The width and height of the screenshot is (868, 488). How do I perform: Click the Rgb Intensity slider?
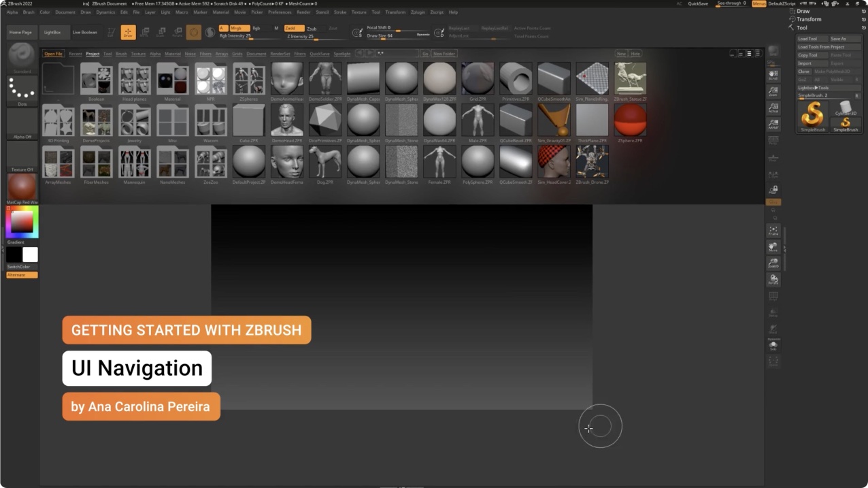pos(249,36)
